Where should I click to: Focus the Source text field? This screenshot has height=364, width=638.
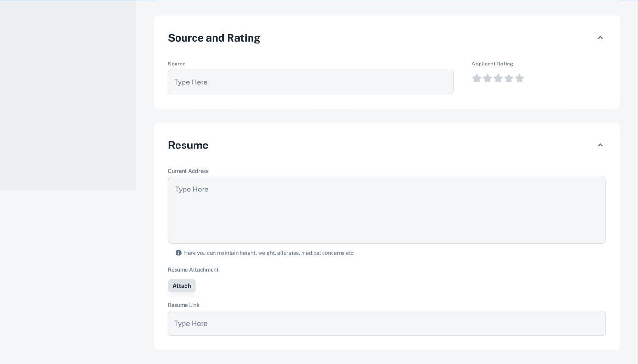pyautogui.click(x=311, y=82)
